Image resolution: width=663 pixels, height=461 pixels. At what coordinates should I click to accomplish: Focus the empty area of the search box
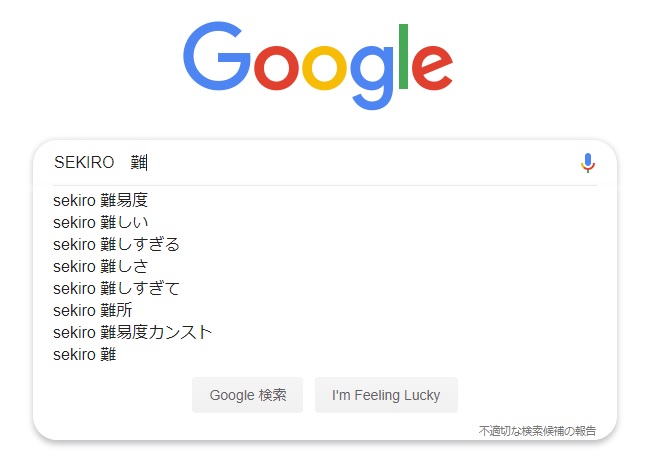[x=364, y=162]
